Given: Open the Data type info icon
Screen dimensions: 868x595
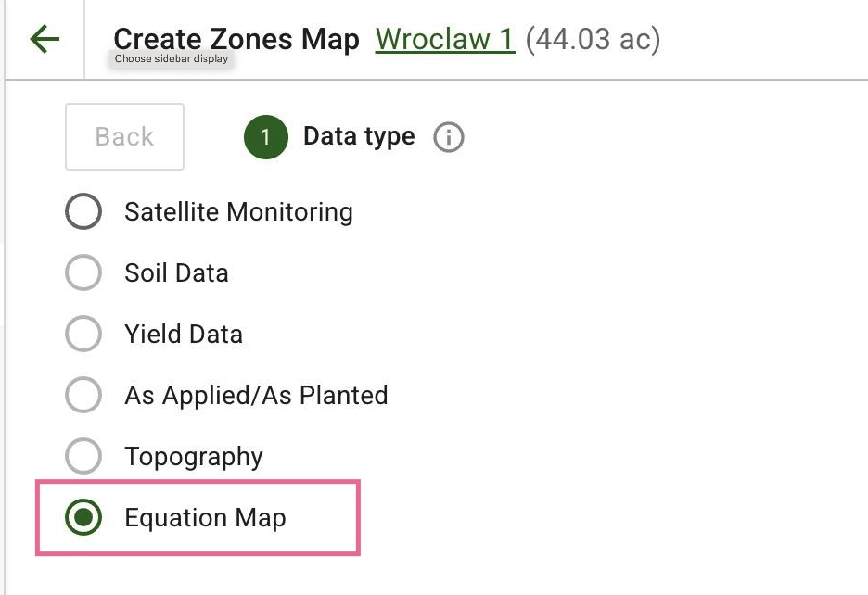Looking at the screenshot, I should [x=448, y=137].
